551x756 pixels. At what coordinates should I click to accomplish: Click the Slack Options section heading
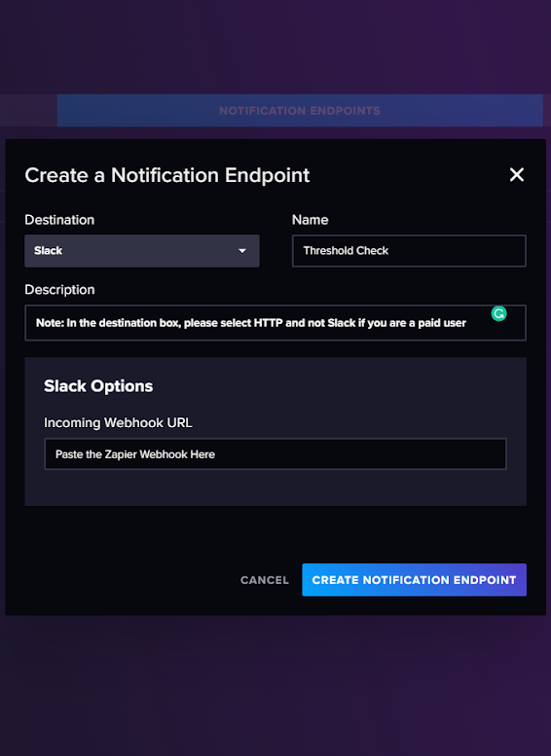(98, 386)
